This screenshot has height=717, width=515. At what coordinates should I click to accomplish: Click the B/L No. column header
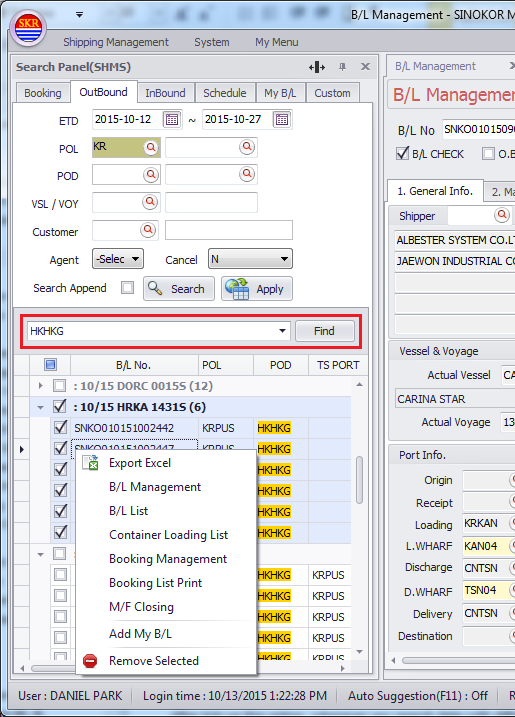click(134, 365)
